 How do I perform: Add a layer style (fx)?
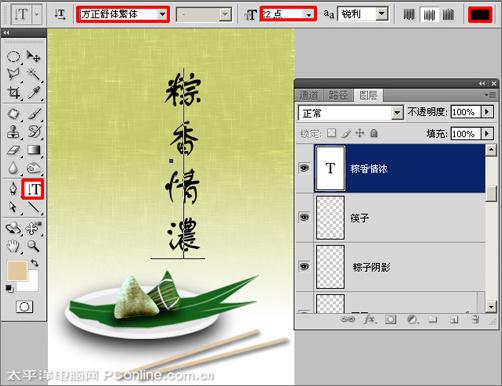369,319
